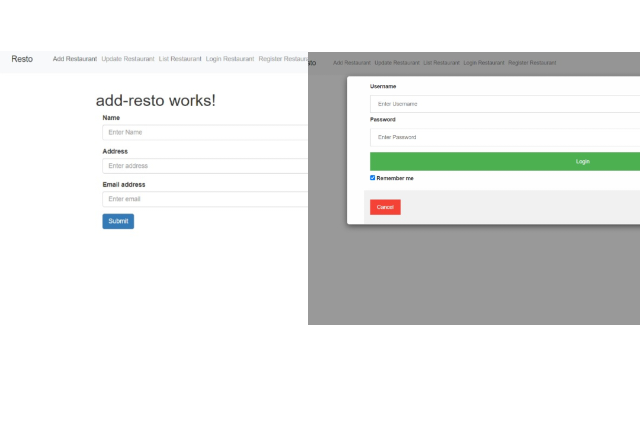Click dimmed Login Restaurant link behind the modal
The height and width of the screenshot is (425, 640).
pyautogui.click(x=484, y=63)
